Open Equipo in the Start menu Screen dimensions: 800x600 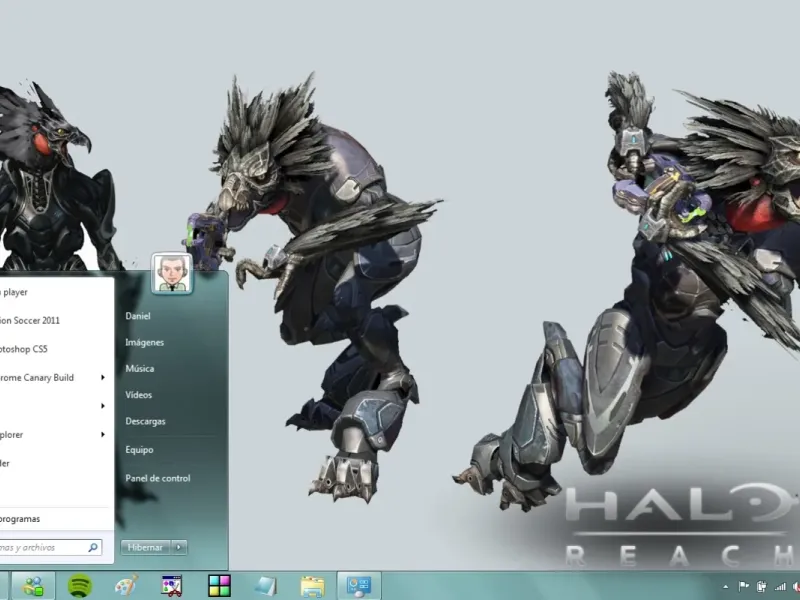[x=139, y=450]
